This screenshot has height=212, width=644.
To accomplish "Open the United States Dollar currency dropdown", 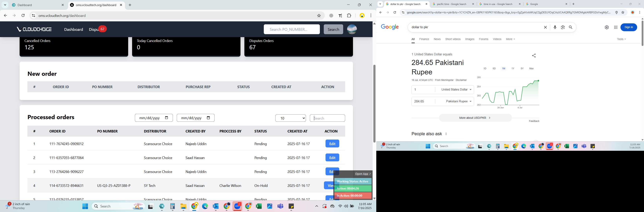I will tap(456, 90).
